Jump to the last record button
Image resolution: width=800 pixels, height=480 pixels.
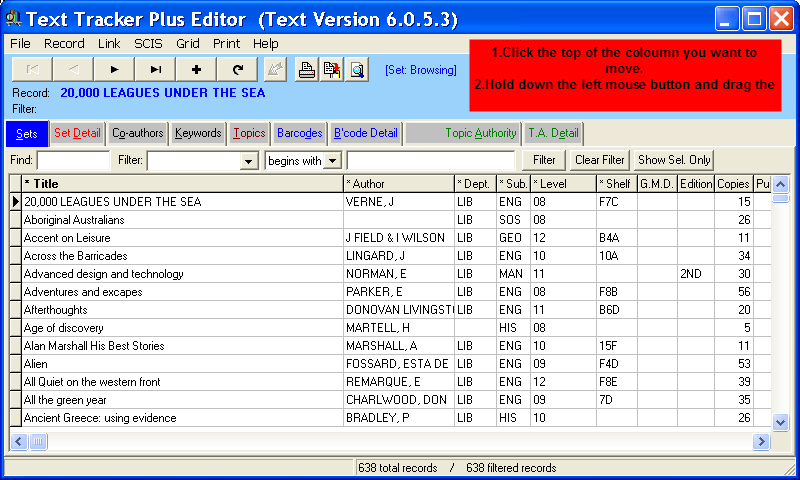point(156,69)
